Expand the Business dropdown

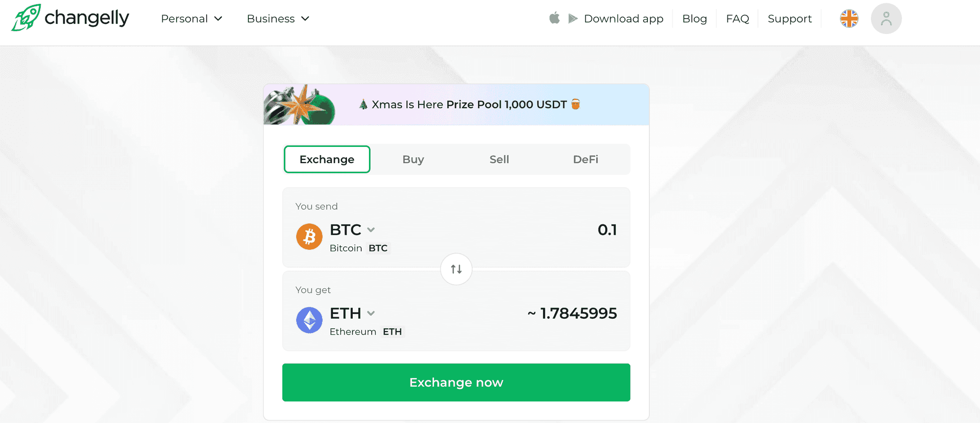(278, 19)
